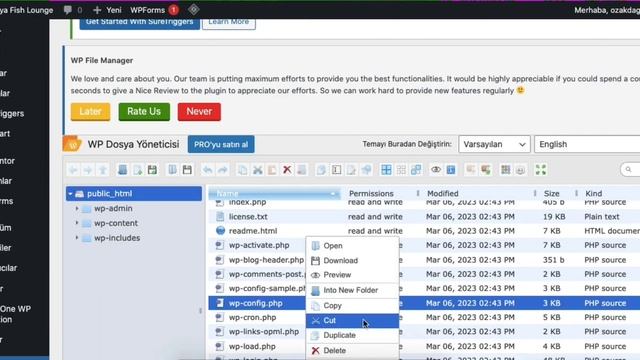Click the Back navigation arrow in file manager toolbar
Viewport: 640px width, 360px height.
[x=73, y=170]
